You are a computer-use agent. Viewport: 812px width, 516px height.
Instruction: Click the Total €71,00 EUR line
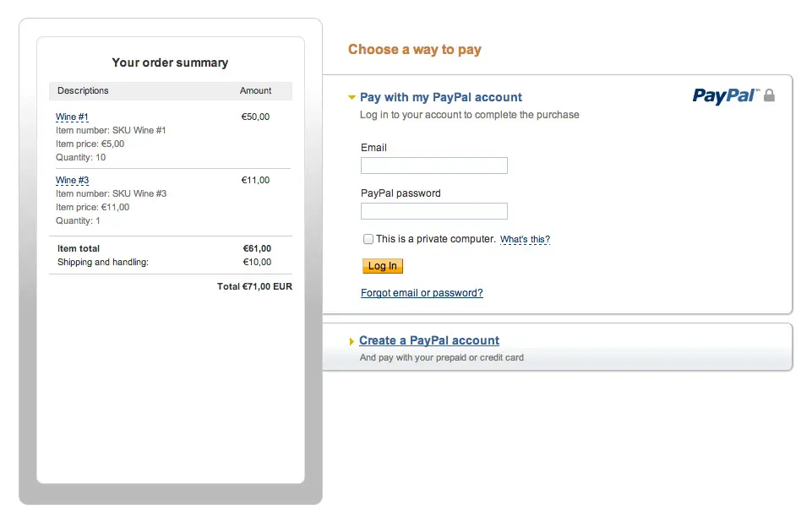pos(254,287)
